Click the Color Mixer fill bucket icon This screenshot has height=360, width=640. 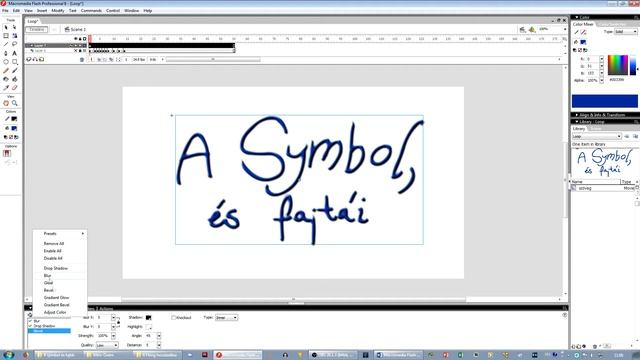[576, 42]
